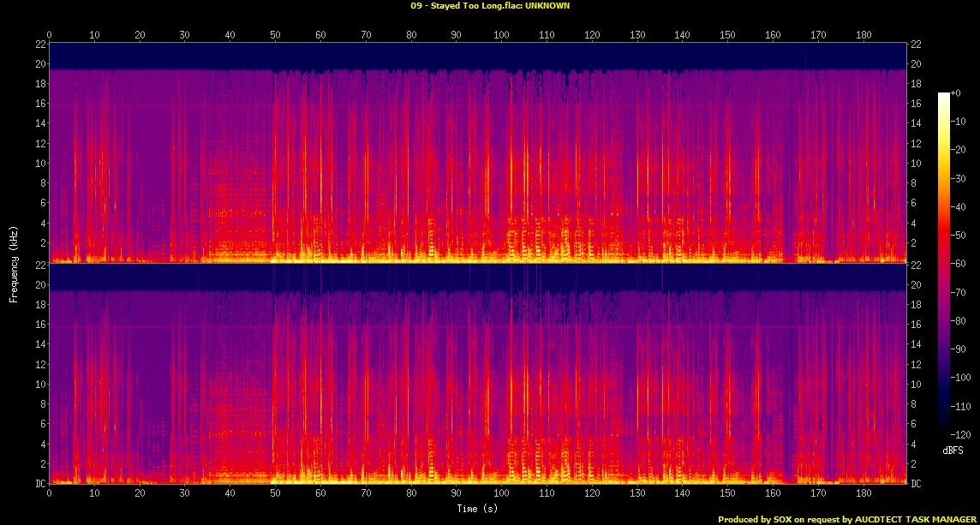Click the 'Frequency (kHz)' axis label
980x525 pixels.
14,262
